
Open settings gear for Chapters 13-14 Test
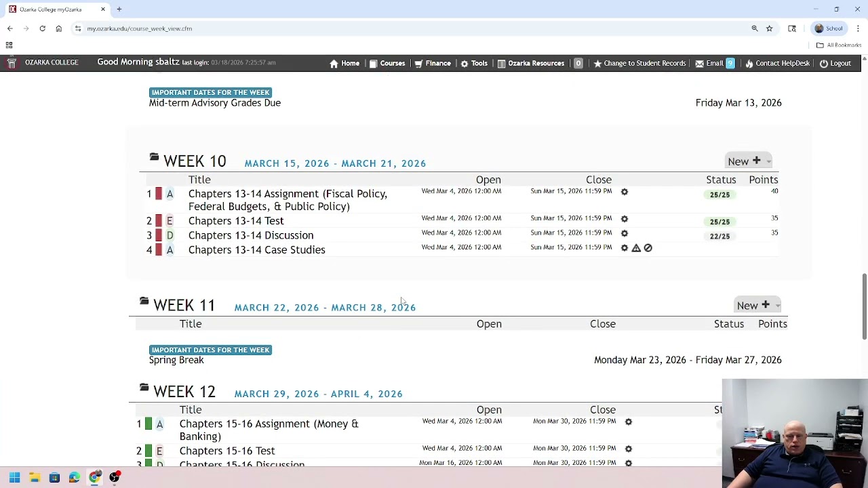[x=625, y=219]
